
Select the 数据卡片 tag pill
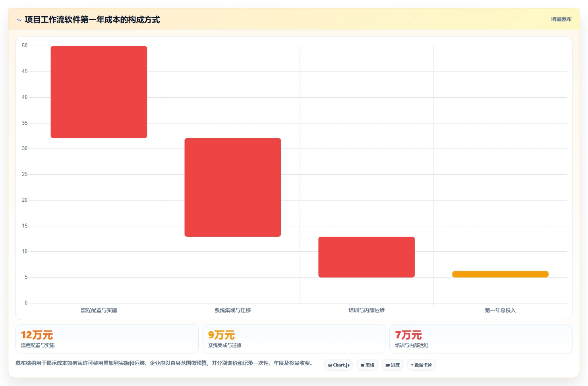(422, 365)
